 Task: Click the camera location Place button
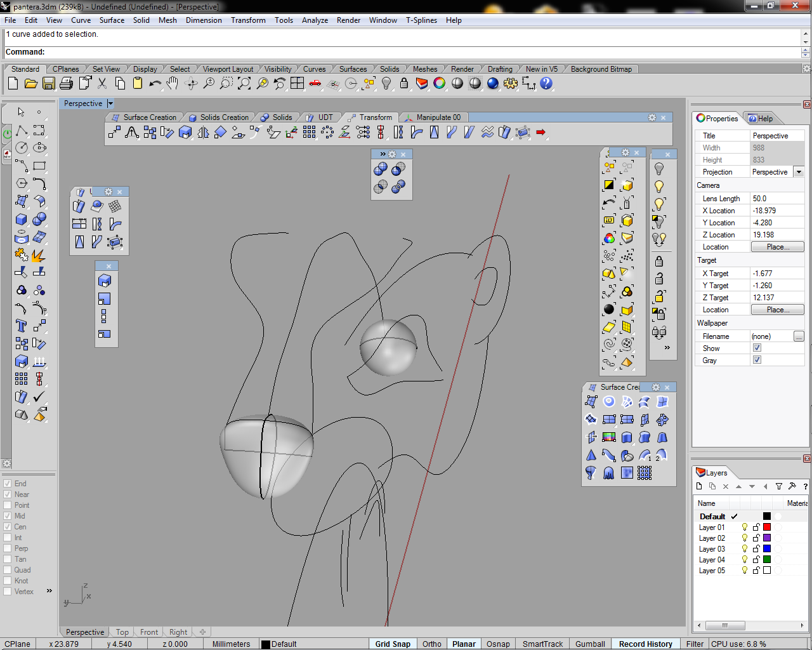777,247
